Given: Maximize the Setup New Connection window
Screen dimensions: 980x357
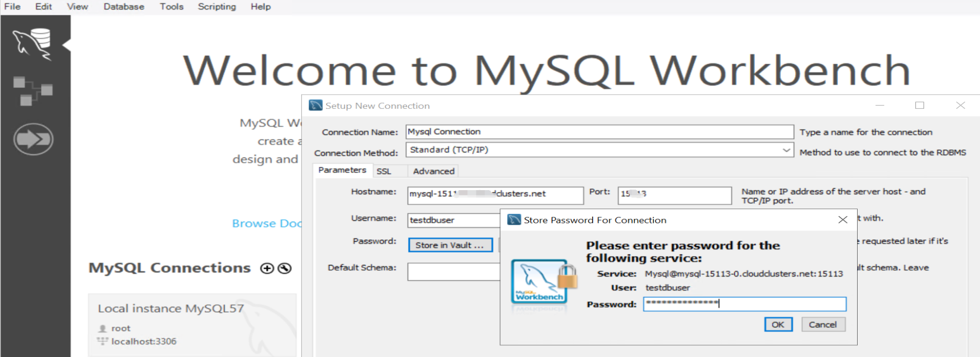Looking at the screenshot, I should (919, 105).
